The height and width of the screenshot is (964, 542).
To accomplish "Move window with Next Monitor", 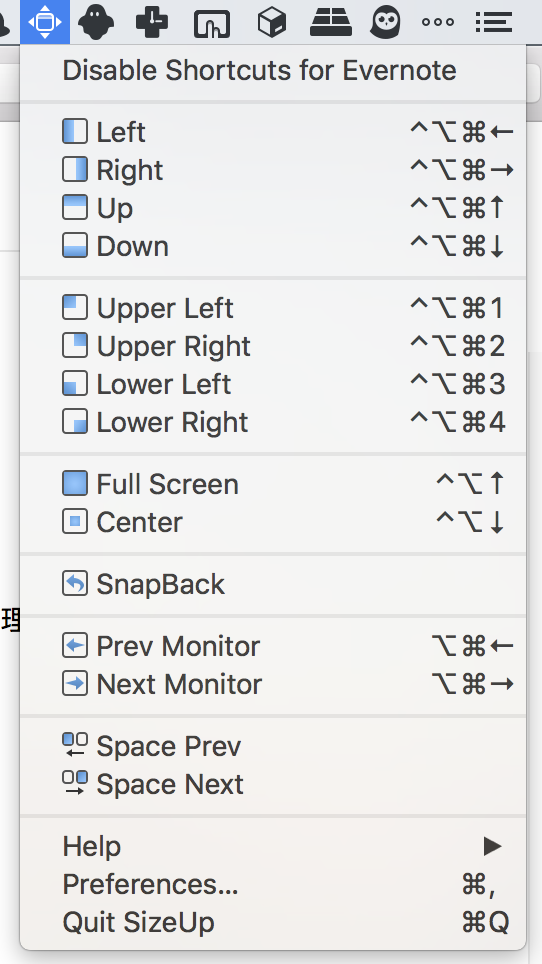I will point(273,684).
